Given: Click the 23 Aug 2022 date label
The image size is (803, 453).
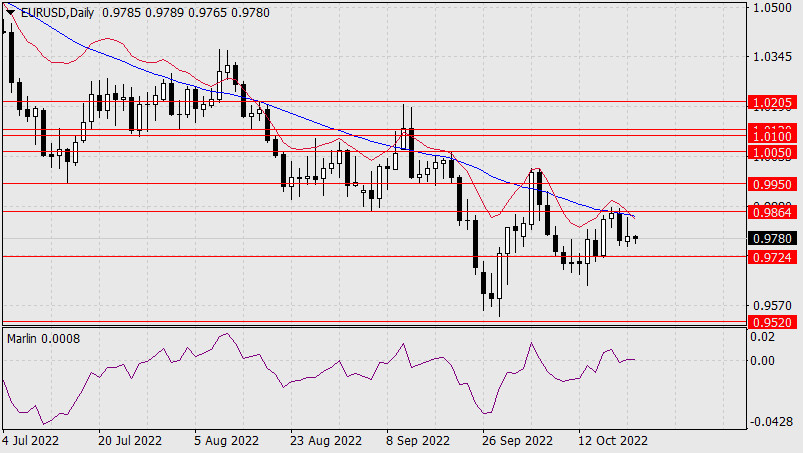Looking at the screenshot, I should click(x=326, y=441).
